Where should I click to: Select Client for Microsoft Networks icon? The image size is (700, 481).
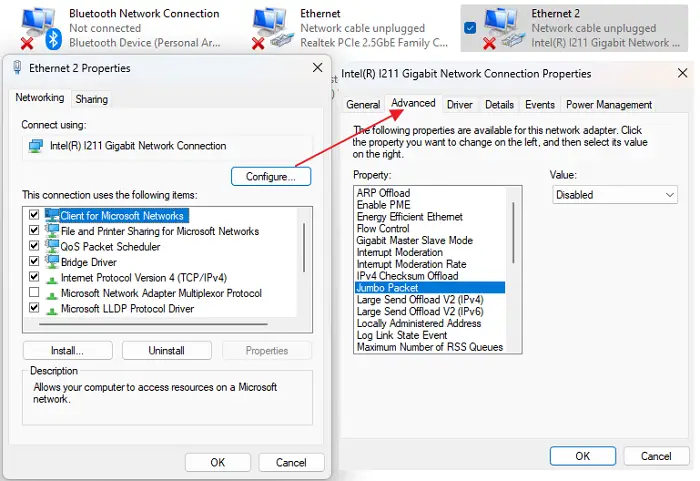tap(52, 215)
